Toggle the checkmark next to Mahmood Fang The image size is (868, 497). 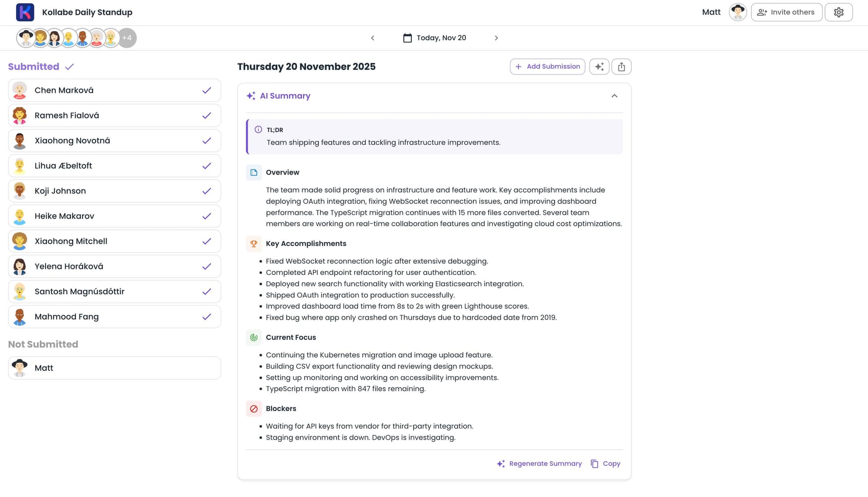[x=208, y=317]
